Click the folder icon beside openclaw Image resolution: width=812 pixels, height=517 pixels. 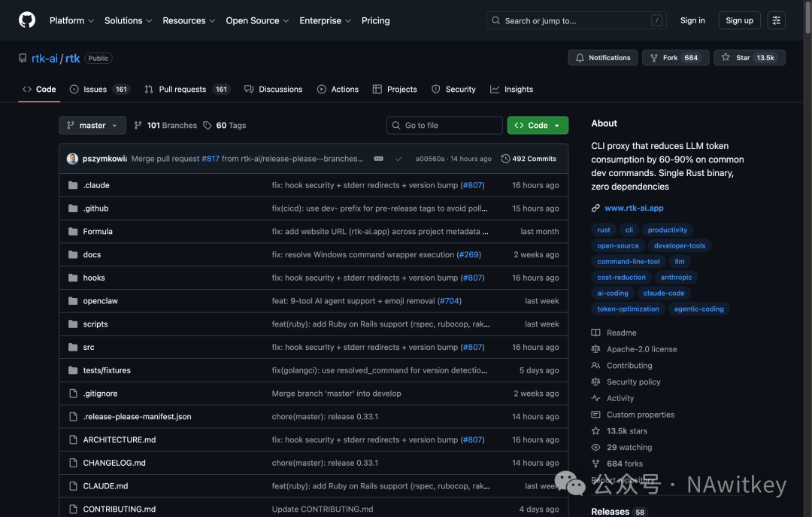[x=73, y=301]
